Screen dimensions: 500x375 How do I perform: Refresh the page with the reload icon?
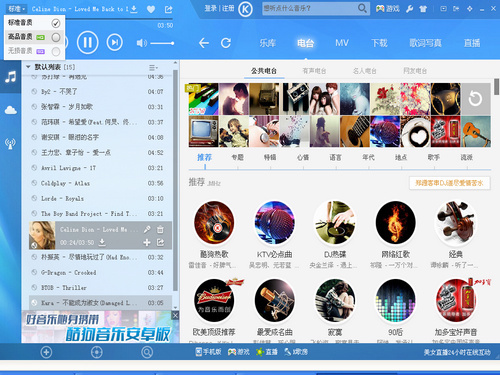(226, 43)
